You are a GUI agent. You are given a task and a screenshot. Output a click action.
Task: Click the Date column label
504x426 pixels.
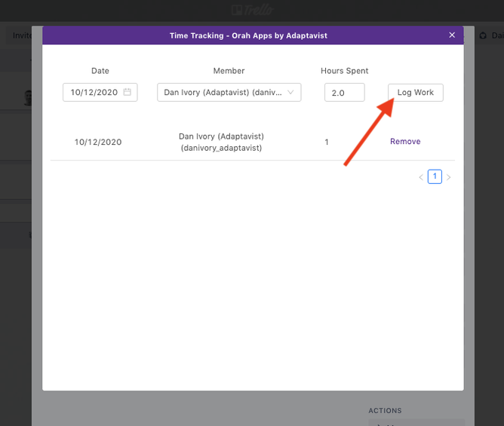click(x=100, y=71)
